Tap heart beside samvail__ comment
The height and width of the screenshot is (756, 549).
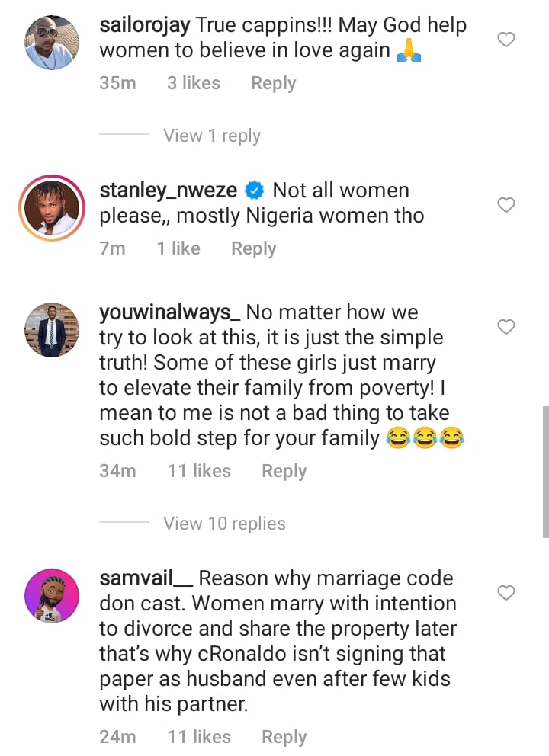tap(506, 593)
